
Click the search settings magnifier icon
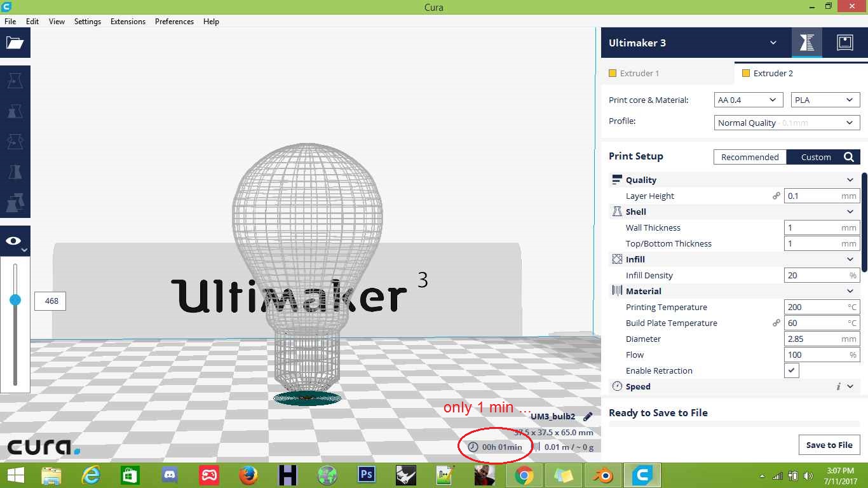pos(849,157)
